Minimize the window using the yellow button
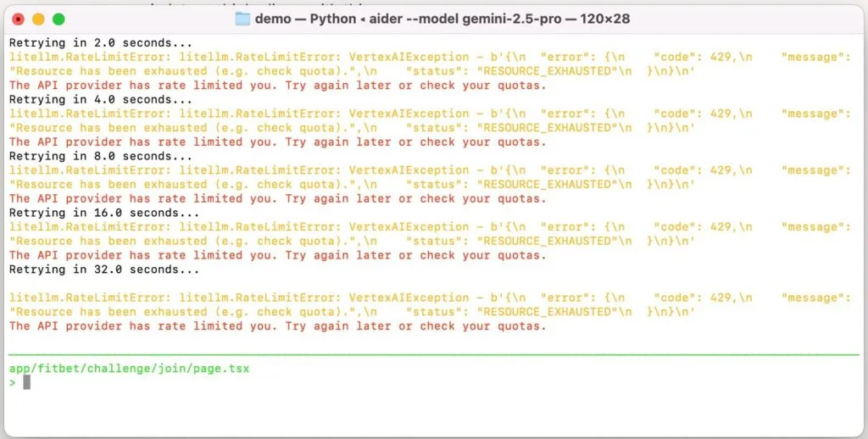Screen dimensions: 868x439 38,19
